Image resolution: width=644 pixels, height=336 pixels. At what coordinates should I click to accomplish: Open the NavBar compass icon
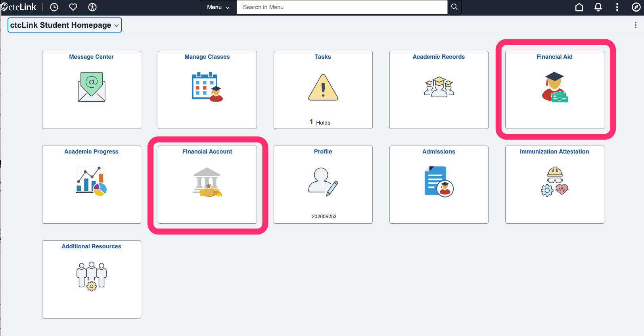pos(636,7)
